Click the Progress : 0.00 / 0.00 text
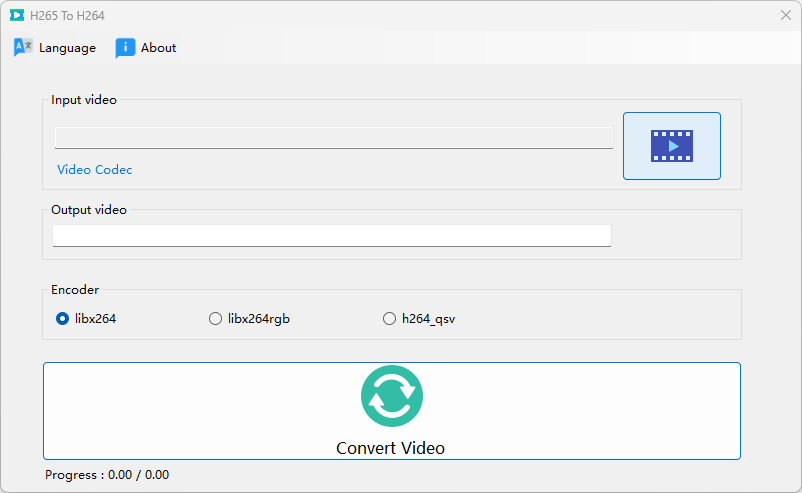 pyautogui.click(x=107, y=475)
